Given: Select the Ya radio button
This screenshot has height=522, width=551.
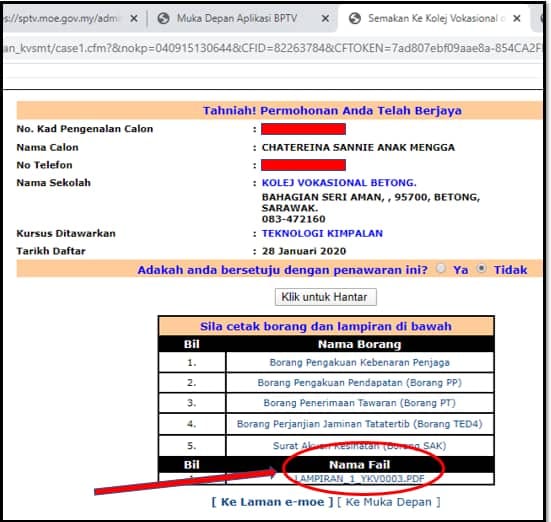Looking at the screenshot, I should coord(441,269).
